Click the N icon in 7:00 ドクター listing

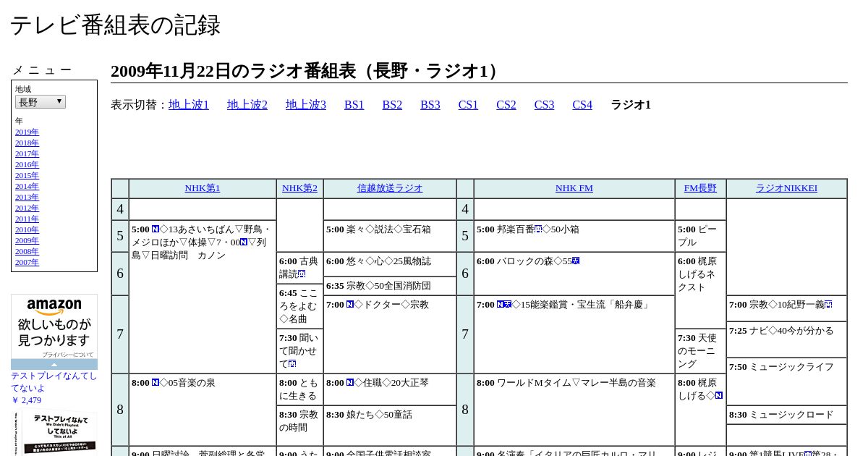(350, 305)
